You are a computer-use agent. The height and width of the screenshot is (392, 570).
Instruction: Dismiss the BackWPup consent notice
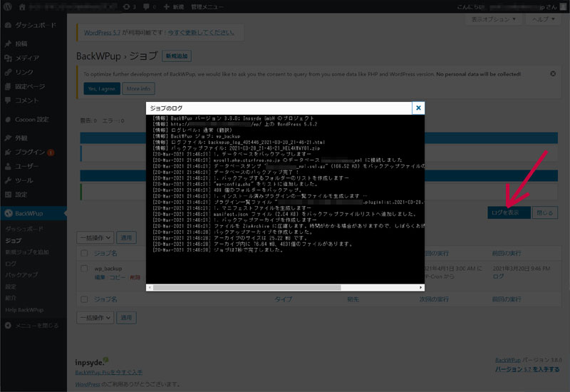[553, 74]
